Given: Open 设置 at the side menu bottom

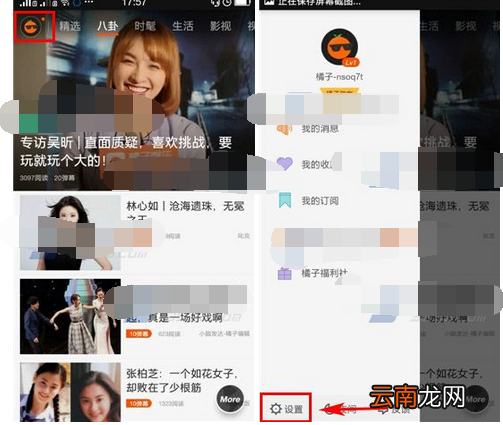Looking at the screenshot, I should coord(286,408).
